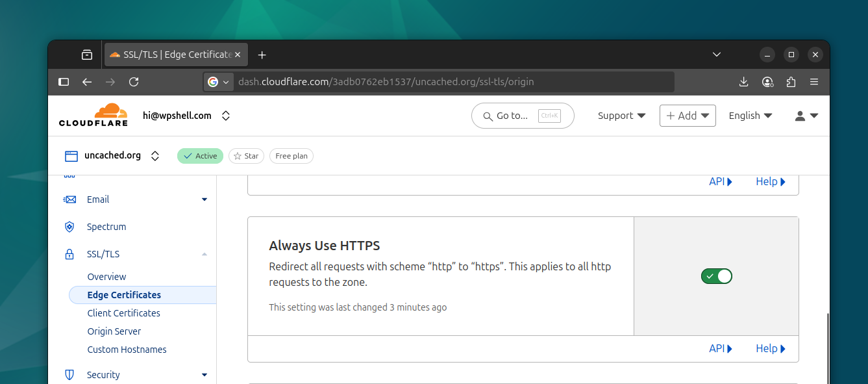The height and width of the screenshot is (384, 868).
Task: Open Help link under Always Use HTTPS
Action: [x=771, y=349]
